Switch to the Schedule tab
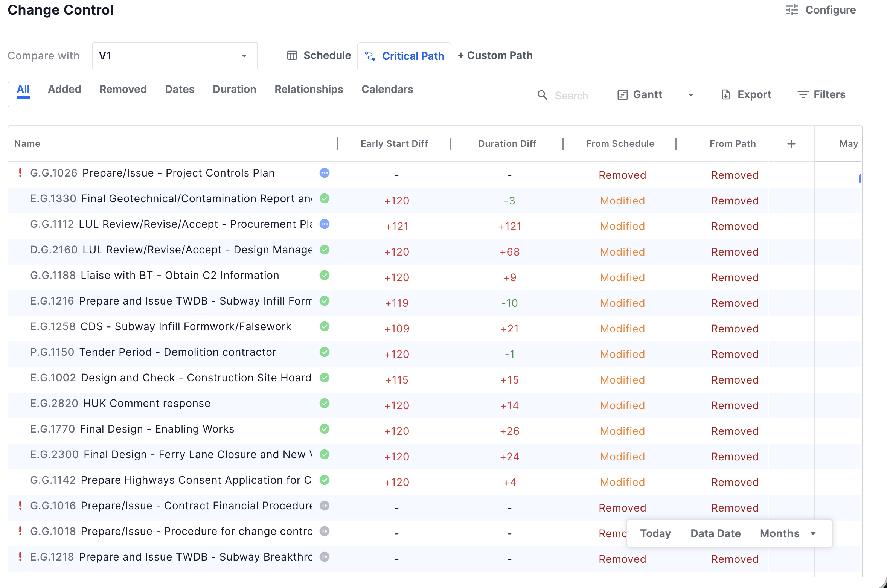Viewport: 887px width, 588px height. [319, 56]
